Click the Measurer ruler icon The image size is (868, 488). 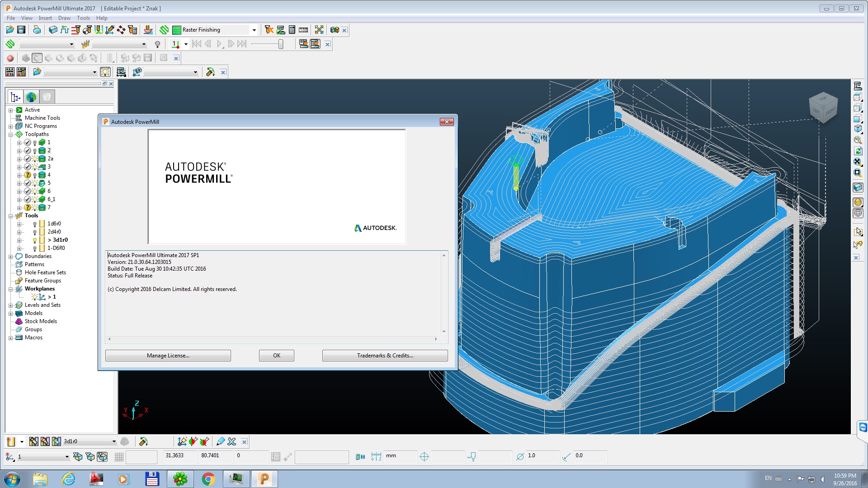[303, 30]
